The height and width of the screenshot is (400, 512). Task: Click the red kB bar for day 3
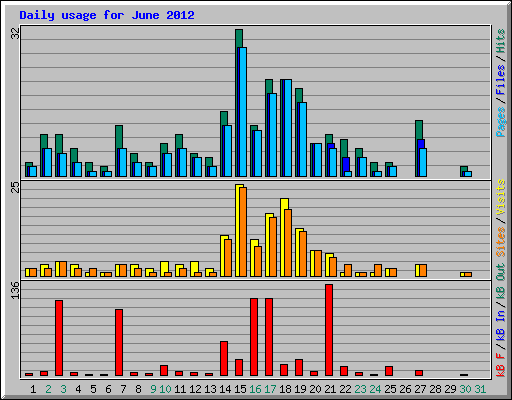coord(59,338)
